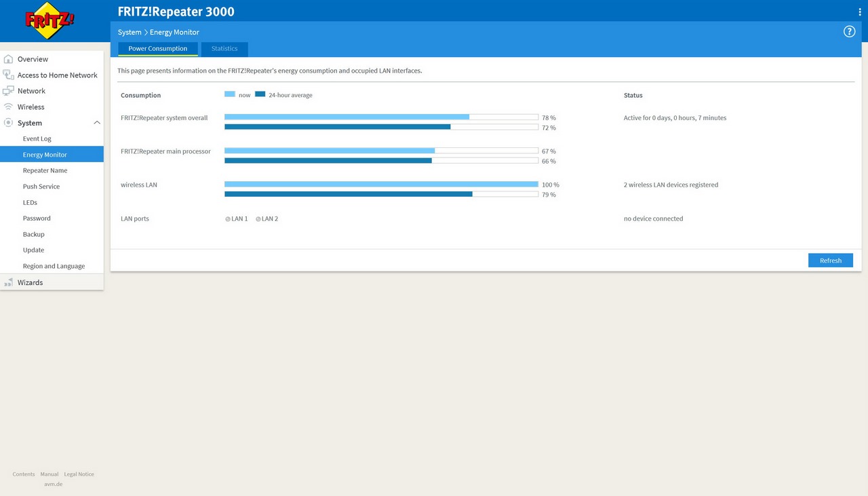The height and width of the screenshot is (496, 868).
Task: Open the Manual footer link
Action: (50, 474)
